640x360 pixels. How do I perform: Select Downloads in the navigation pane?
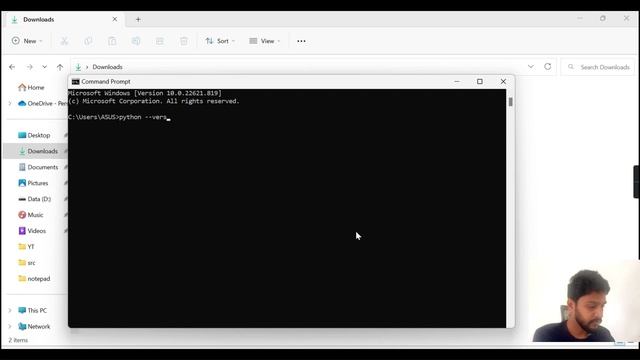click(x=38, y=151)
